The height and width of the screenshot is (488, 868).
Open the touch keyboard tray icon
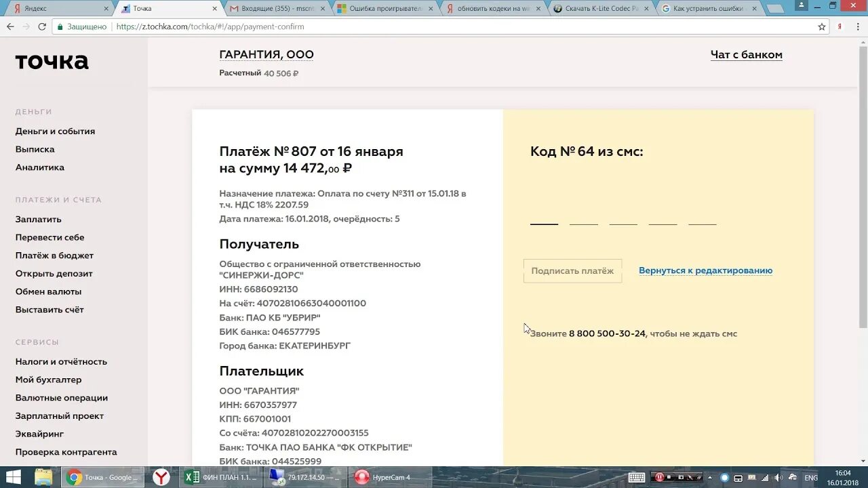[636, 477]
